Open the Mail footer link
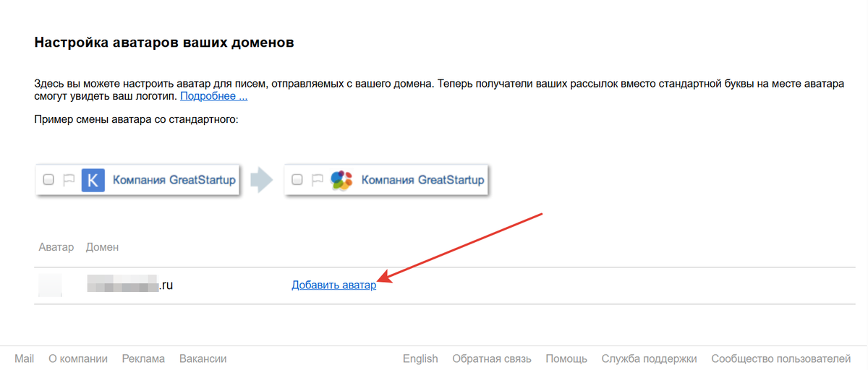Image resolution: width=868 pixels, height=370 pixels. (x=25, y=358)
